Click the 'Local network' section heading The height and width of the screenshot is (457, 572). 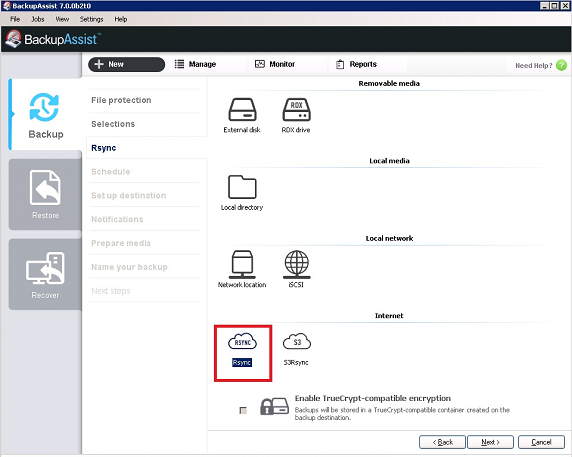pos(389,239)
